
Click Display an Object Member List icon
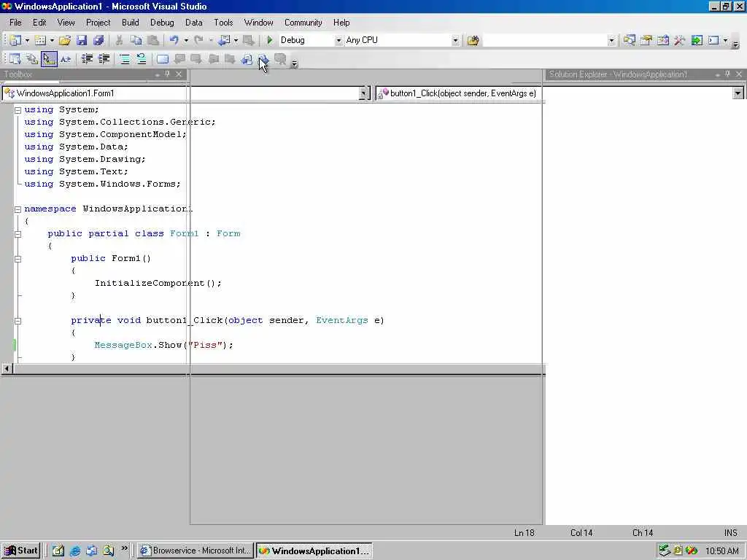tap(15, 59)
